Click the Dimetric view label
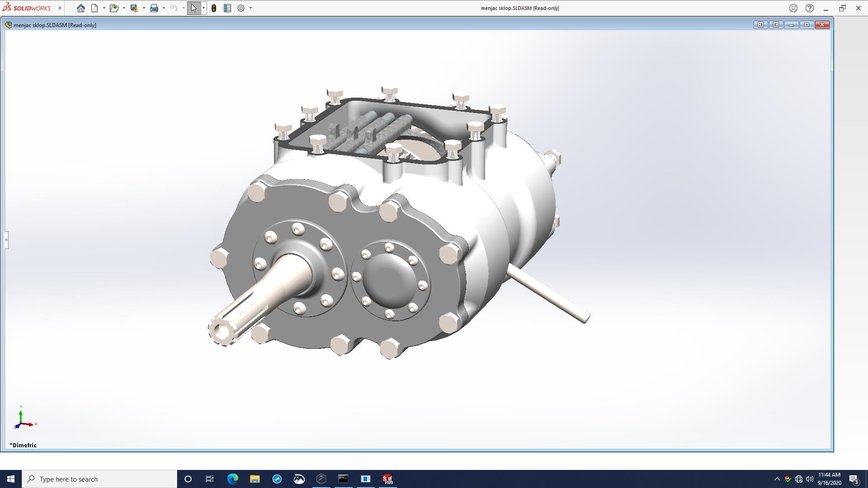 point(24,445)
